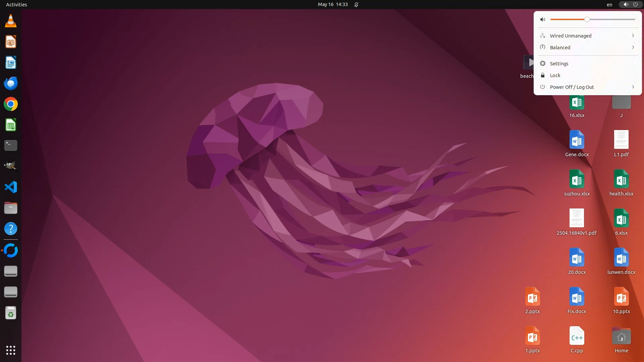Launch GIMP image editor from dock
Image resolution: width=644 pixels, height=362 pixels.
tap(11, 166)
